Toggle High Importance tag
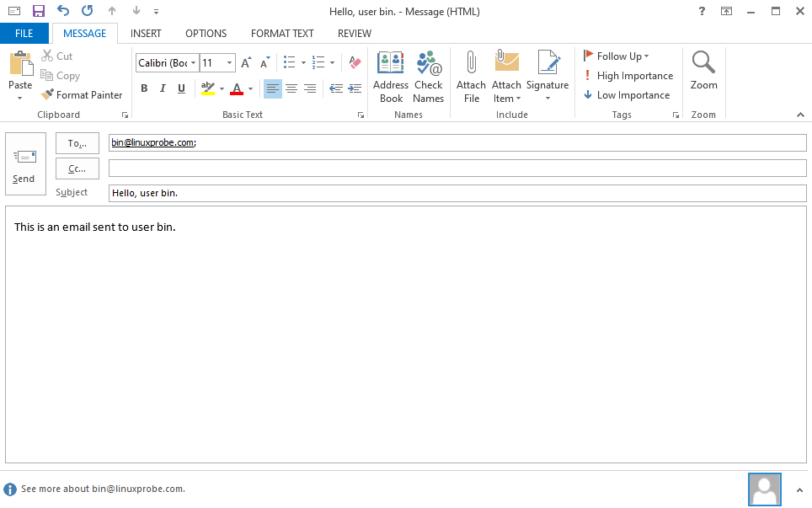812x508 pixels. [628, 76]
